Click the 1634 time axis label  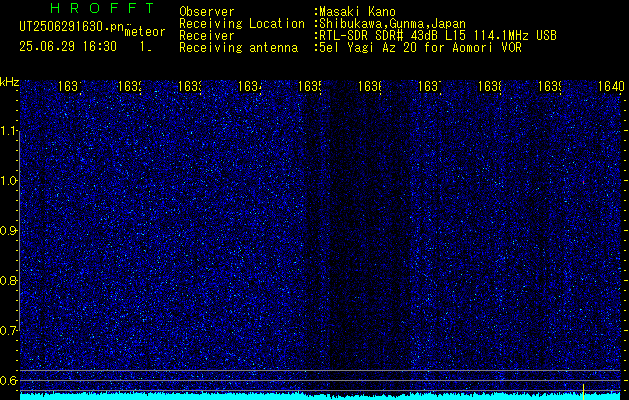click(x=250, y=86)
